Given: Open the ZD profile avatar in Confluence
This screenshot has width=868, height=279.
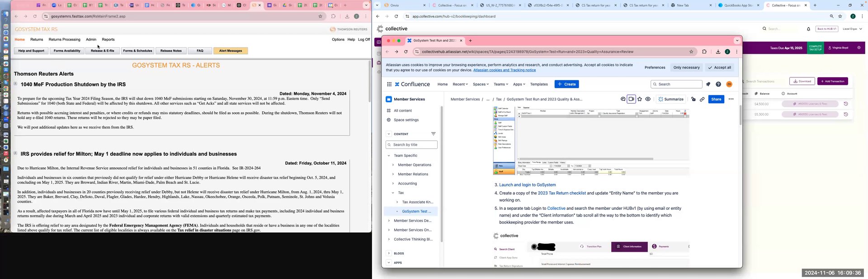Looking at the screenshot, I should tap(729, 84).
